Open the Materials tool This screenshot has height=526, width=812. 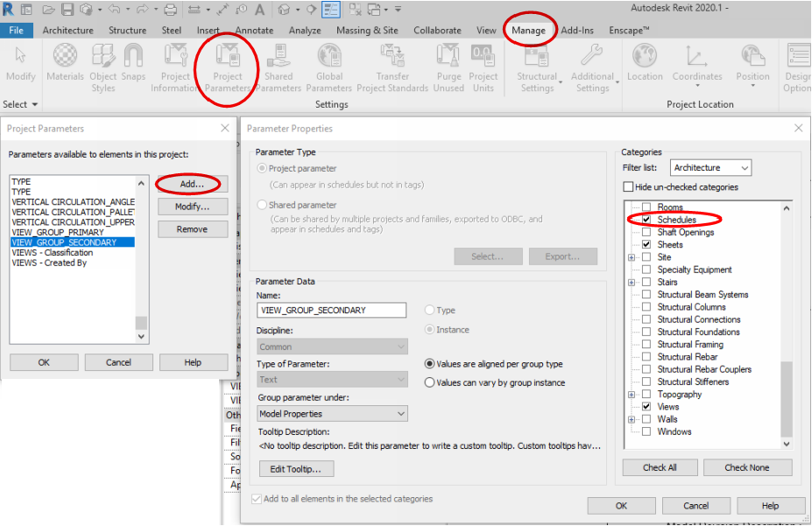[x=65, y=70]
